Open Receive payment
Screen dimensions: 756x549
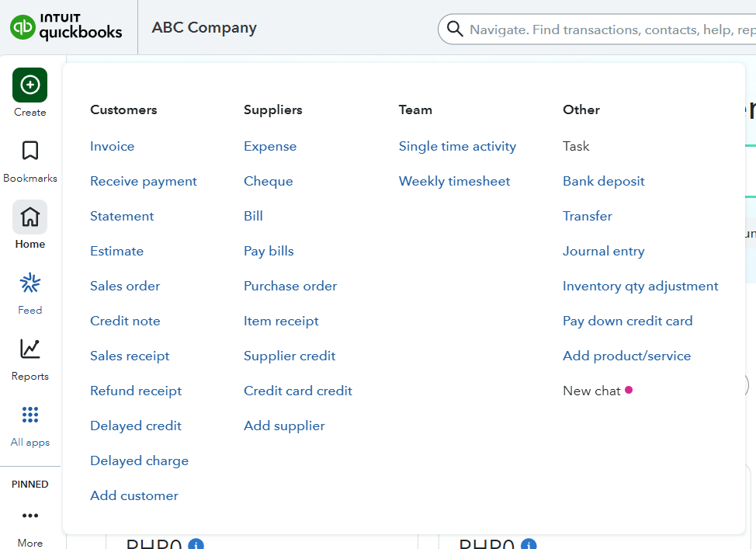pyautogui.click(x=143, y=182)
